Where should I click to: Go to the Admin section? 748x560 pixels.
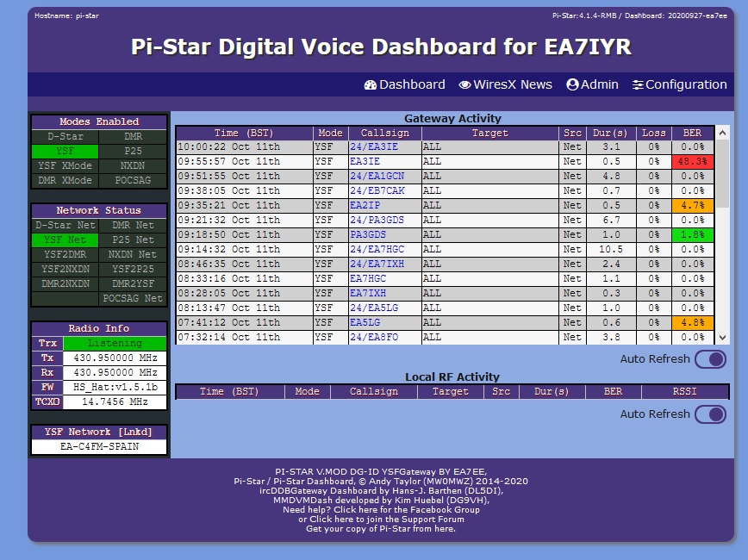[x=592, y=85]
